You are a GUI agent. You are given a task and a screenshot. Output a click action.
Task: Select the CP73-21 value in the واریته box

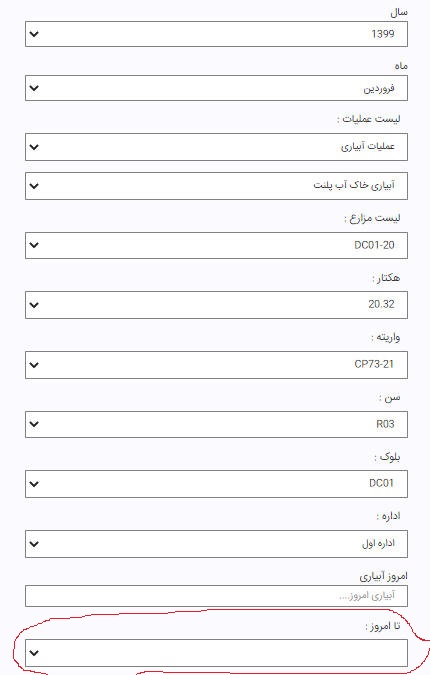click(x=374, y=364)
